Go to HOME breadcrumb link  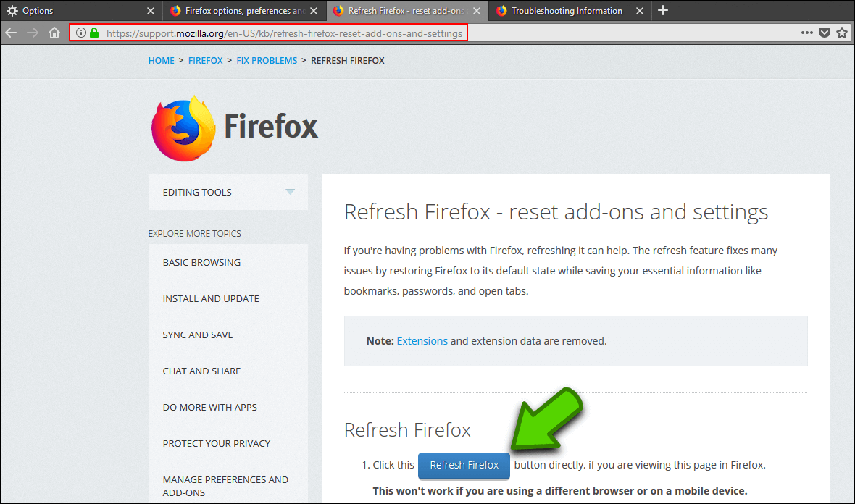click(162, 61)
